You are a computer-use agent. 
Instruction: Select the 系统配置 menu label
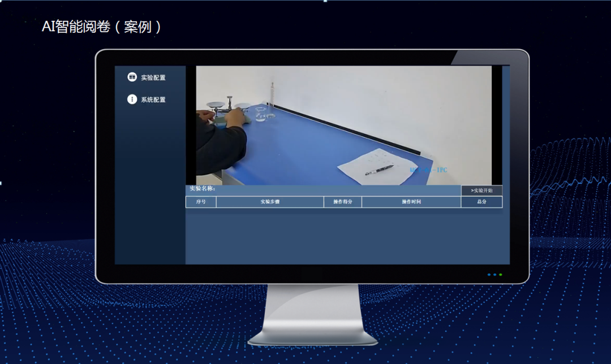153,100
